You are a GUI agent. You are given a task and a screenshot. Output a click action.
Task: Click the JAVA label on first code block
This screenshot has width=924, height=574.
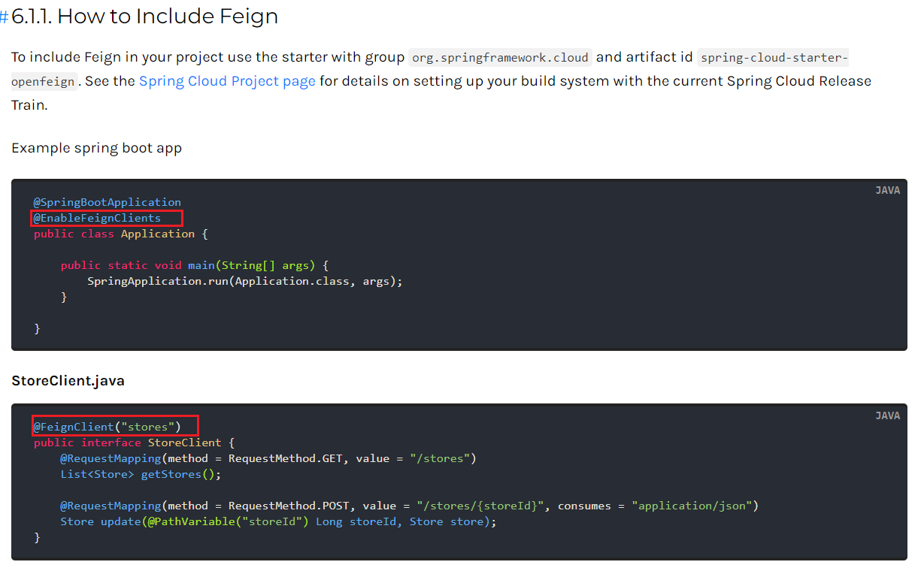point(887,190)
